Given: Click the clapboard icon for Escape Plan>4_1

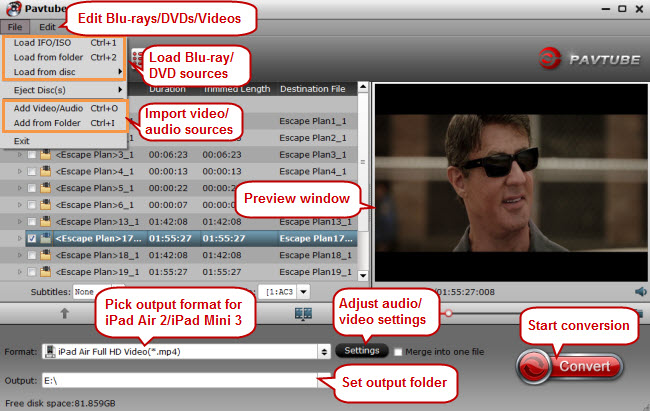Looking at the screenshot, I should (46, 171).
